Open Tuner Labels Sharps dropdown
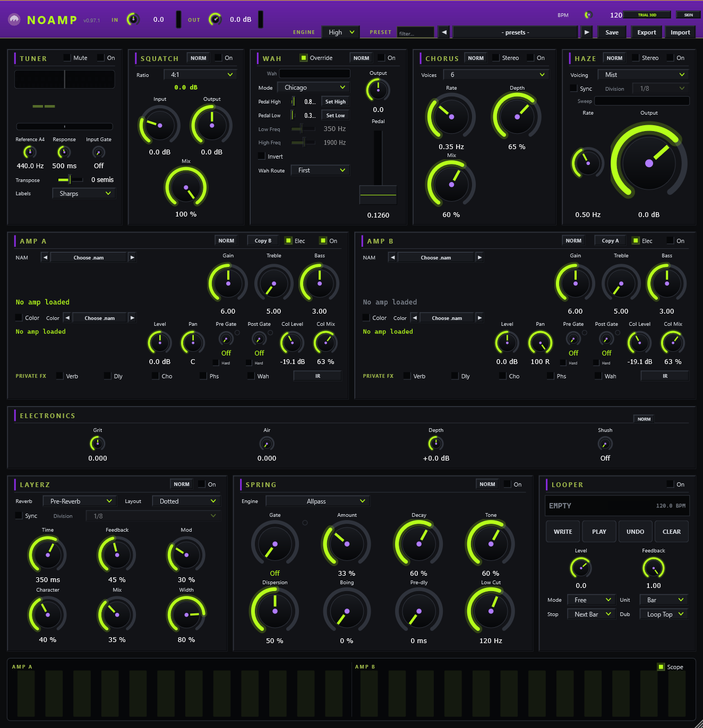The image size is (703, 728). [x=84, y=194]
